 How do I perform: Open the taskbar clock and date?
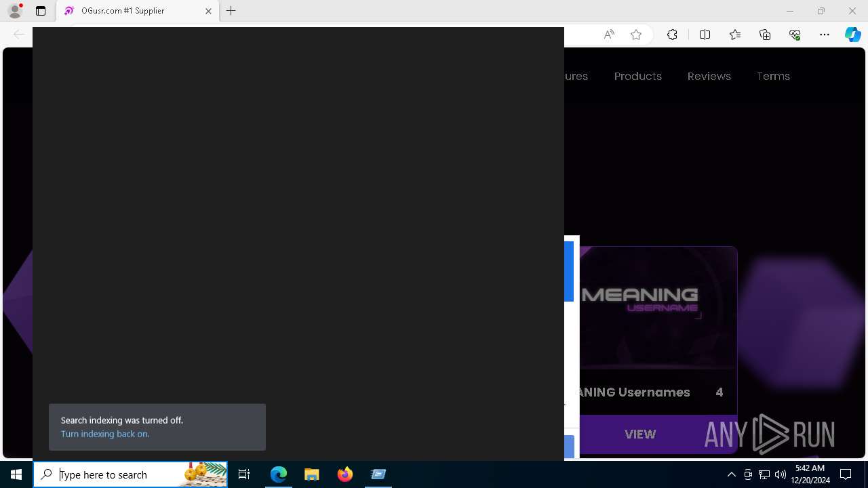[x=810, y=474]
